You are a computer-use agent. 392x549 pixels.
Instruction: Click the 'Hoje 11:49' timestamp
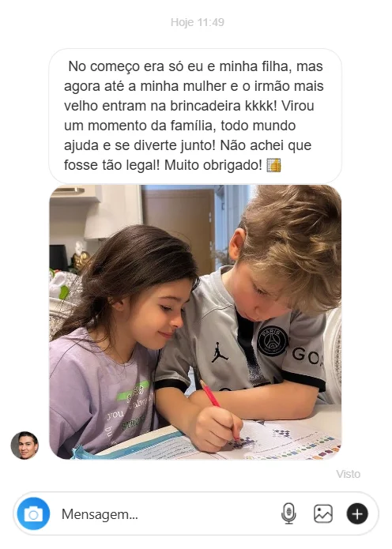pos(198,22)
